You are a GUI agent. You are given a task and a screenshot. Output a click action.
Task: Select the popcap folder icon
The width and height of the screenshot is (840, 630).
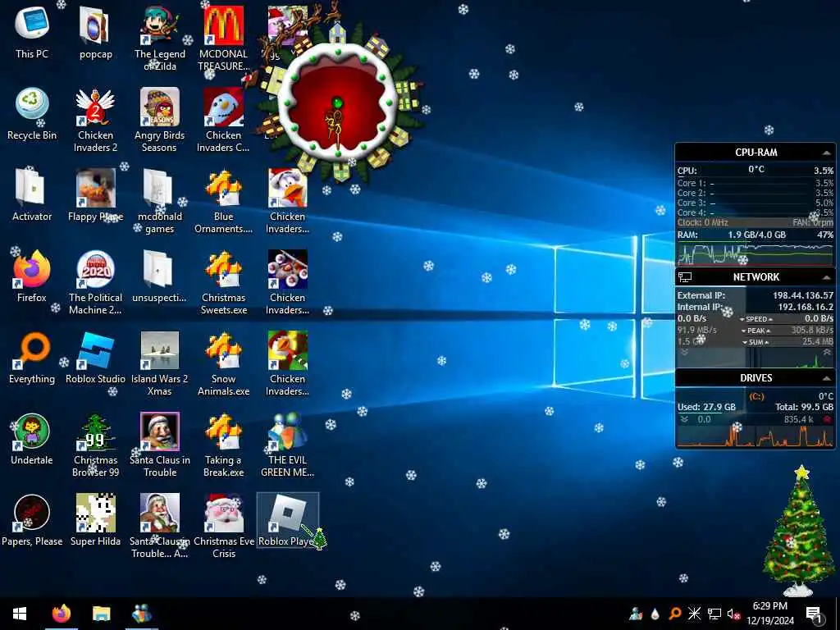[x=95, y=33]
